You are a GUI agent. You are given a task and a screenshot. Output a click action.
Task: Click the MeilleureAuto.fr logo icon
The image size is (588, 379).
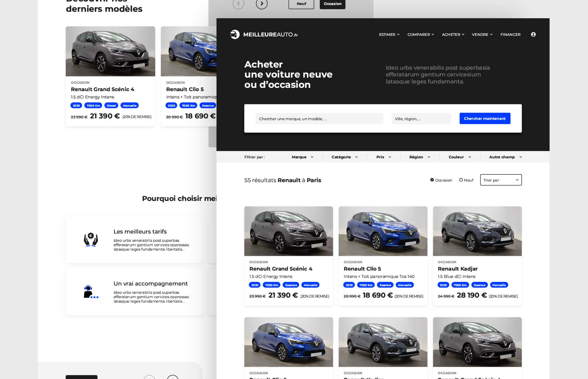(235, 34)
